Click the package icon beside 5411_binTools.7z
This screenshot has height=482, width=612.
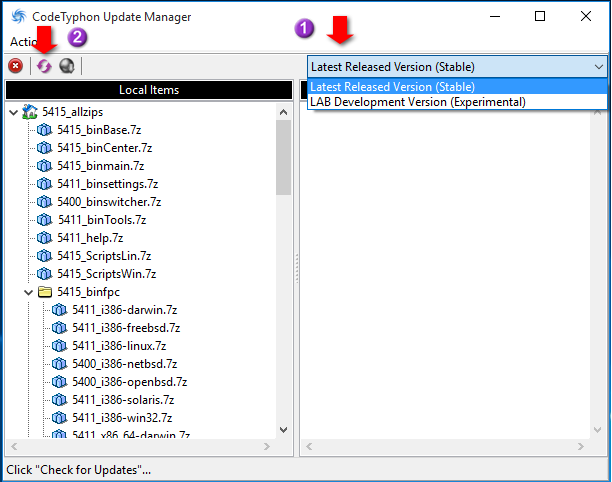click(x=44, y=220)
